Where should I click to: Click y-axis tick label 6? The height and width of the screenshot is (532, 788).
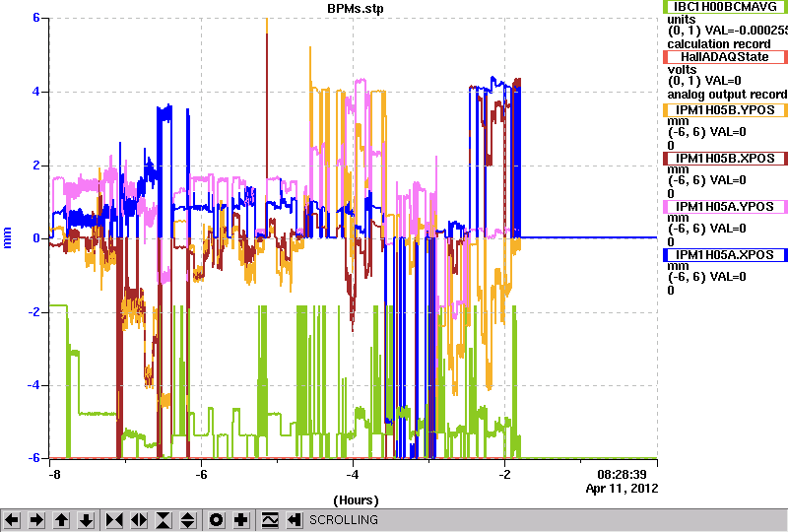36,18
